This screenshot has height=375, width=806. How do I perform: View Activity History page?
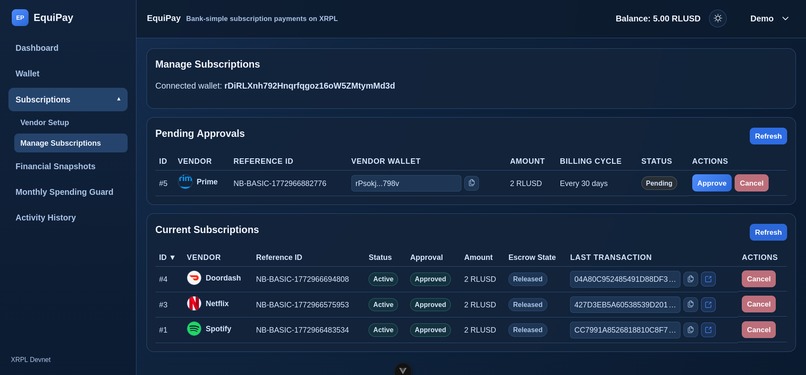tap(46, 218)
